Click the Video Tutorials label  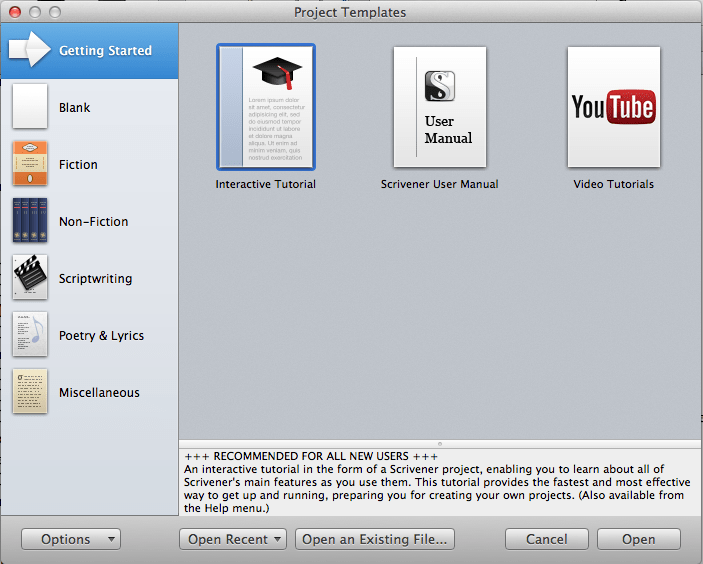click(613, 184)
